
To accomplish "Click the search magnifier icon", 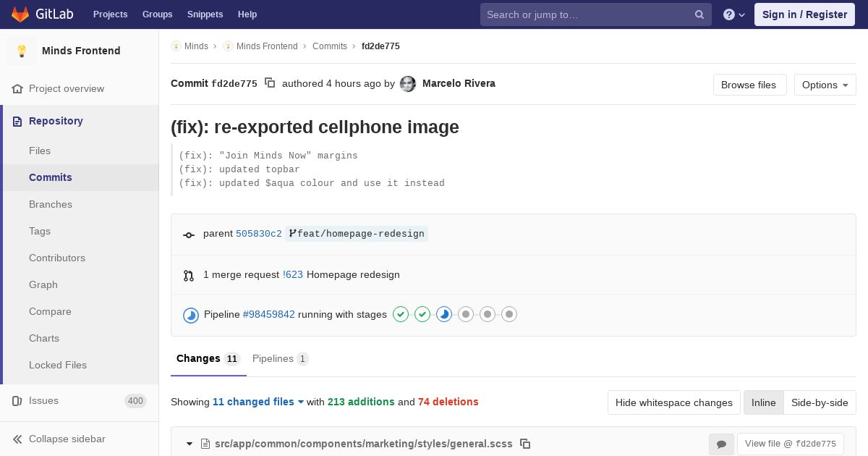I will [x=699, y=14].
